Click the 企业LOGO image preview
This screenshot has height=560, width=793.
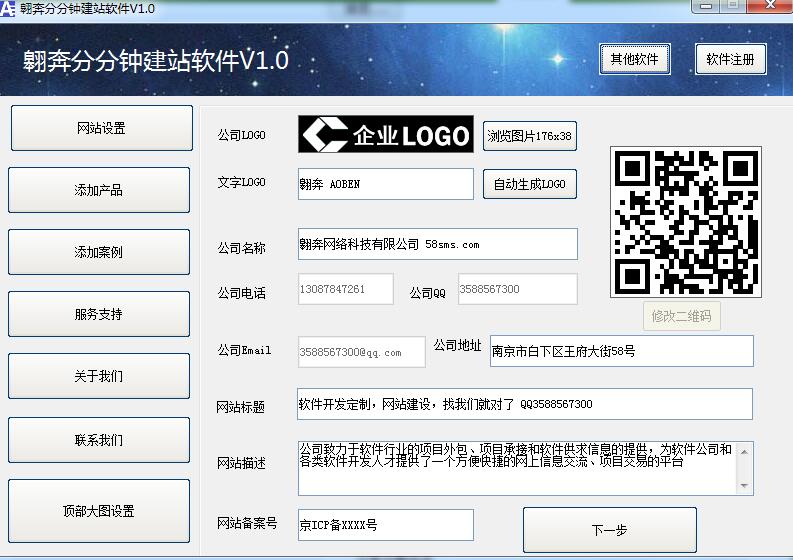386,134
